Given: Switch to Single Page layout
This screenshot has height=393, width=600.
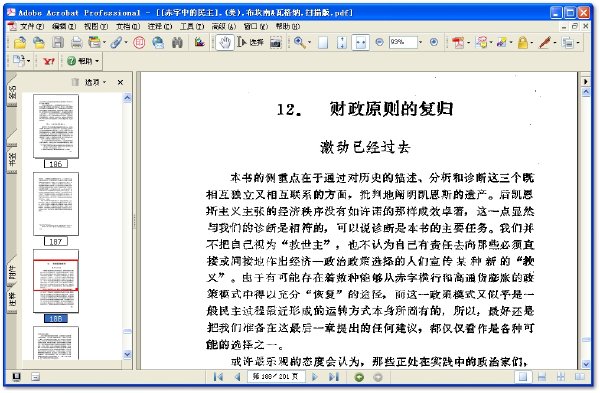Looking at the screenshot, I should pos(523,377).
